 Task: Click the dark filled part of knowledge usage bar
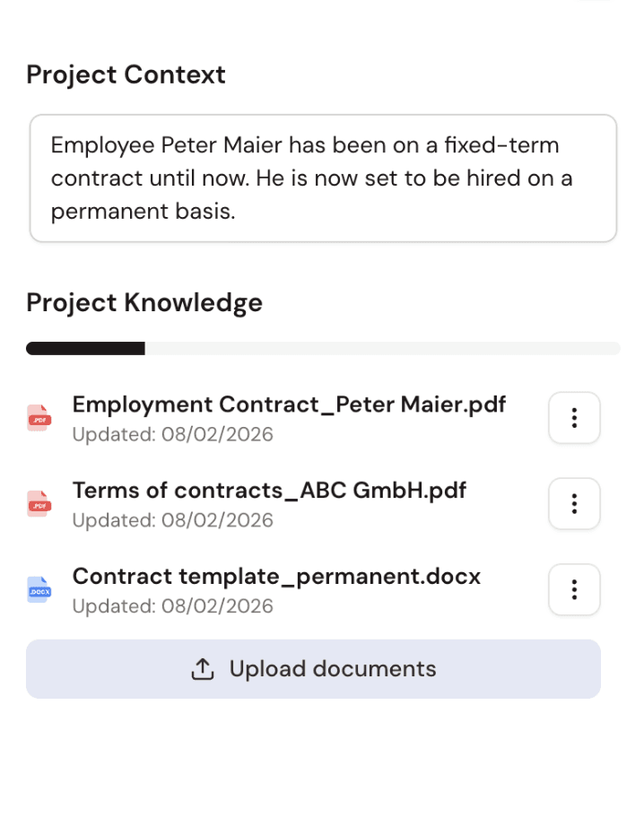(x=85, y=349)
